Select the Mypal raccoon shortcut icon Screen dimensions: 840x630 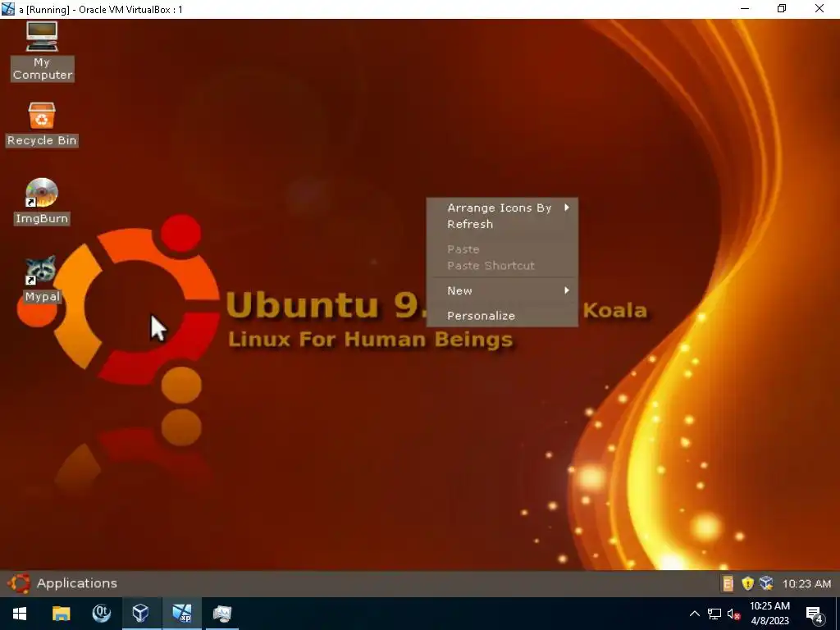pos(42,279)
